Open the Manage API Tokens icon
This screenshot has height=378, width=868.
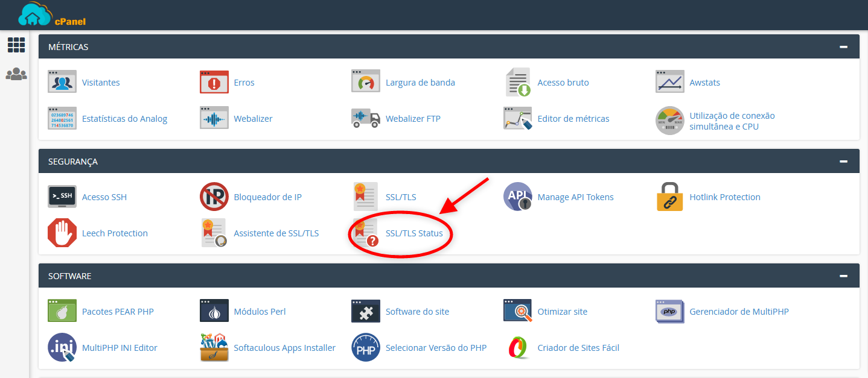[x=518, y=197]
